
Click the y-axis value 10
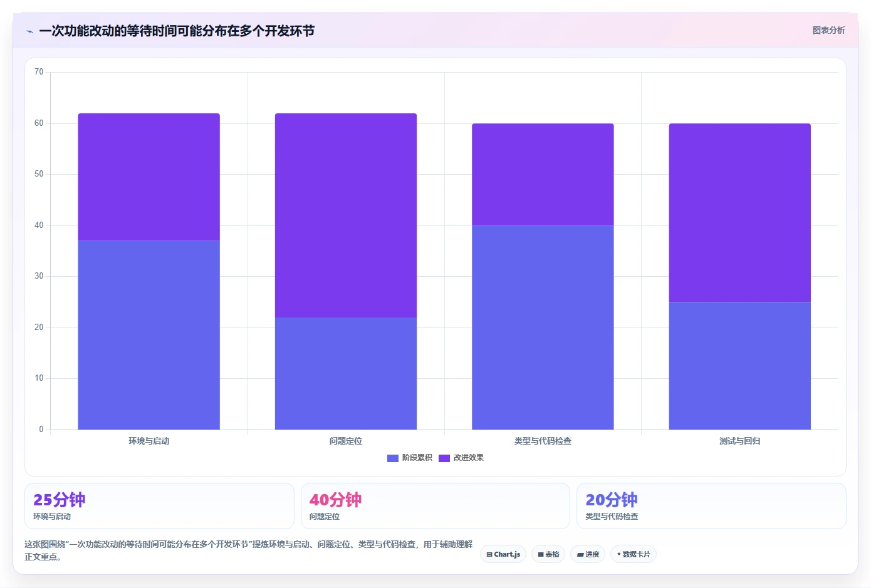coord(39,378)
